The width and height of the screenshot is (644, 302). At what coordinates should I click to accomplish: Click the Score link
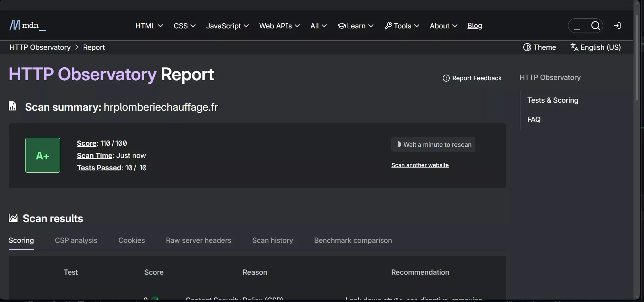pos(86,143)
